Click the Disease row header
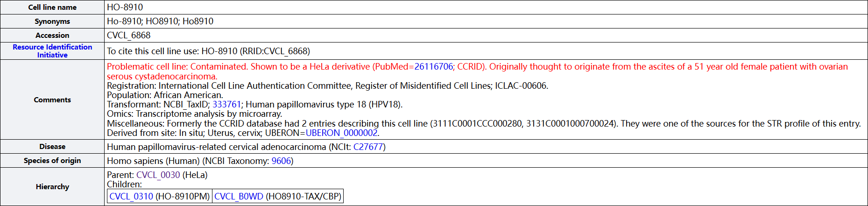The height and width of the screenshot is (206, 868). tap(52, 147)
